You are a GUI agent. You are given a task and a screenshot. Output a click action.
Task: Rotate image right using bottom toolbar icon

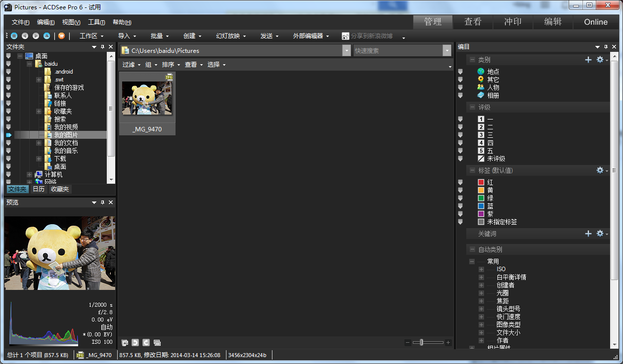146,342
